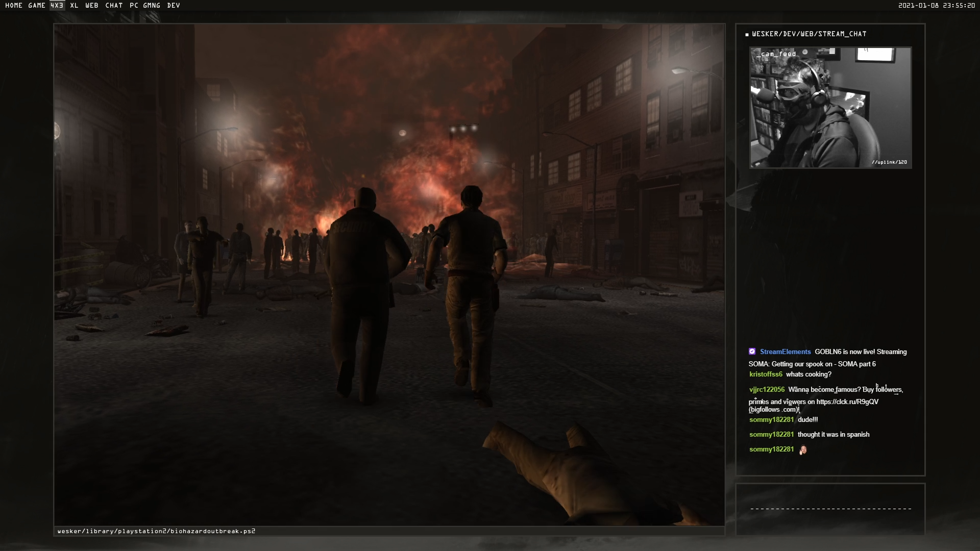Click the "thought it was in spanish" message
Image resolution: width=980 pixels, height=551 pixels.
834,435
